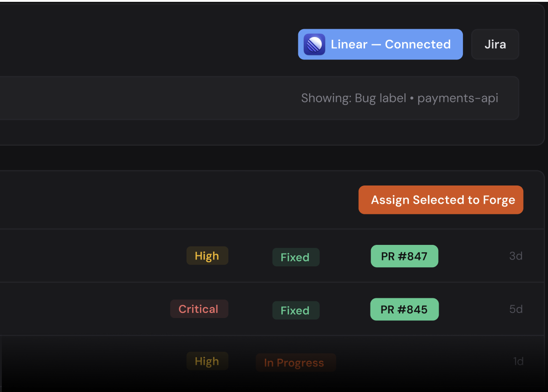
Task: Click the 5d age label next to PR #845
Action: pyautogui.click(x=516, y=309)
